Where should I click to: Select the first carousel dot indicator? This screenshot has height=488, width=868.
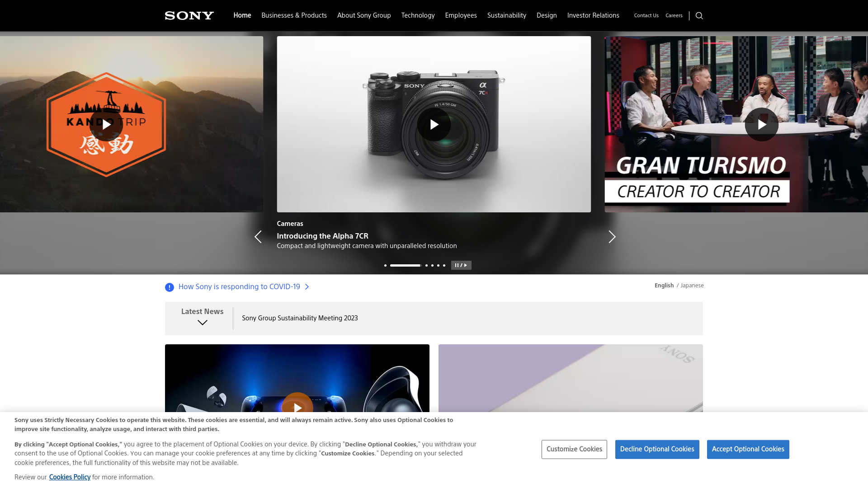pyautogui.click(x=385, y=265)
